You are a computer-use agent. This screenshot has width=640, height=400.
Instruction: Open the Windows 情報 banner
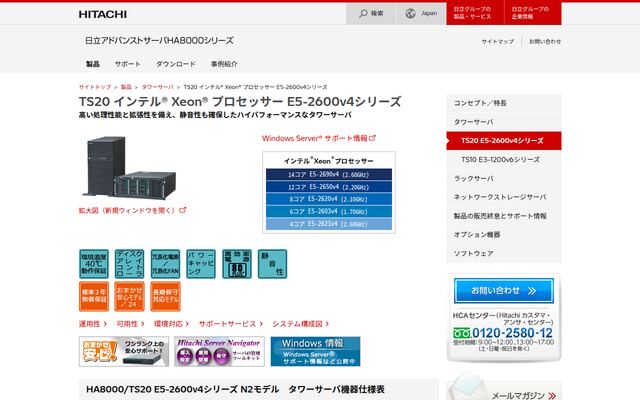(316, 351)
